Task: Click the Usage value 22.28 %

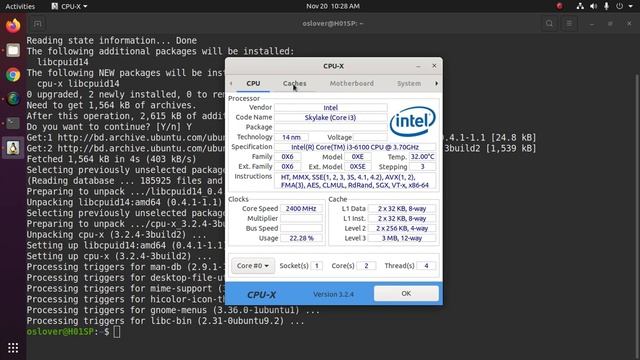Action: pos(301,238)
